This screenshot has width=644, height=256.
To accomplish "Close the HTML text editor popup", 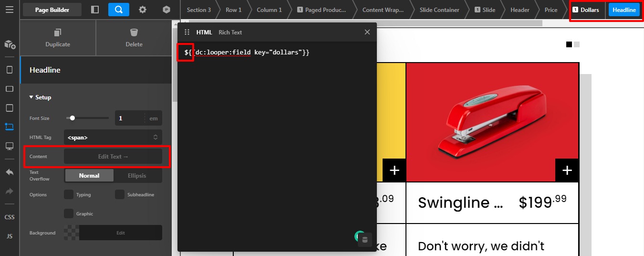I will click(367, 32).
